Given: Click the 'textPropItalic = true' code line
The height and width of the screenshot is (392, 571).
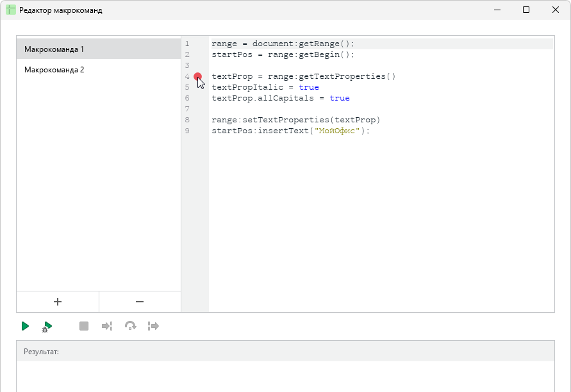Looking at the screenshot, I should coord(265,87).
